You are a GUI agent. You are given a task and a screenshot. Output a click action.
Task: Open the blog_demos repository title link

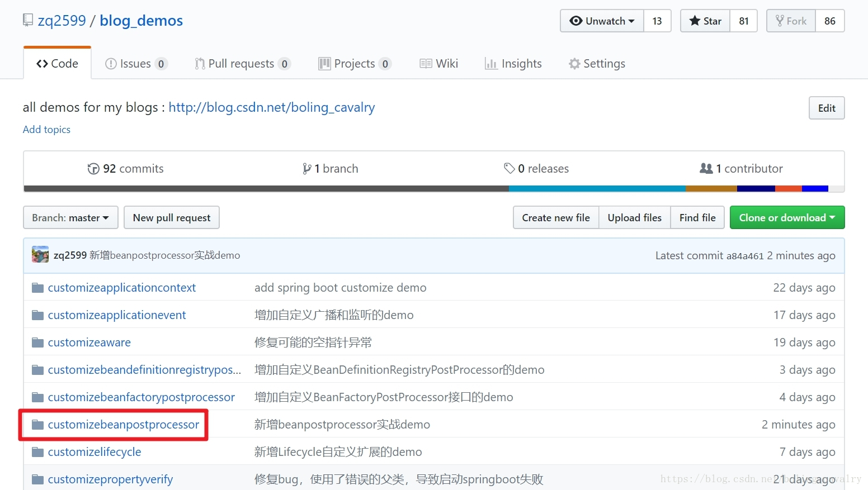point(141,21)
